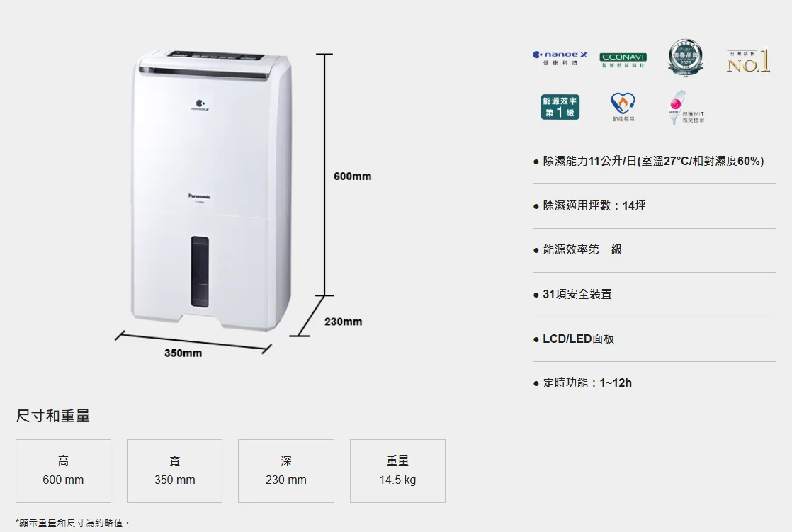Click the nanoe X technology badge
Screen dimensions: 792x532
[x=560, y=58]
